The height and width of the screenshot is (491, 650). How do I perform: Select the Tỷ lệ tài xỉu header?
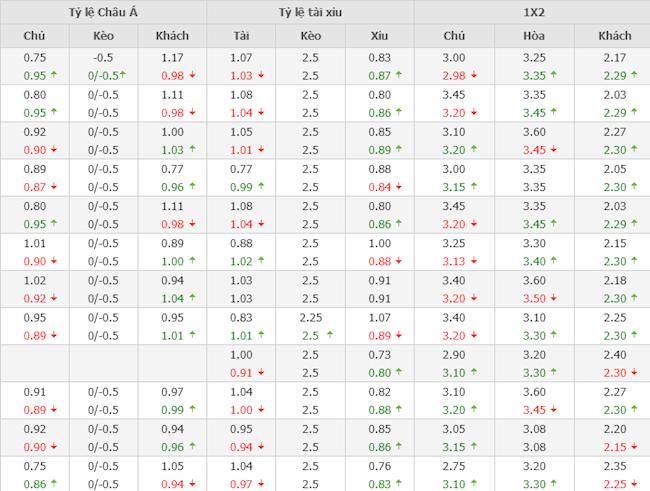pos(310,12)
